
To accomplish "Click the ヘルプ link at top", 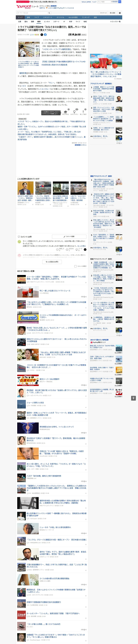I will click(94, 2).
